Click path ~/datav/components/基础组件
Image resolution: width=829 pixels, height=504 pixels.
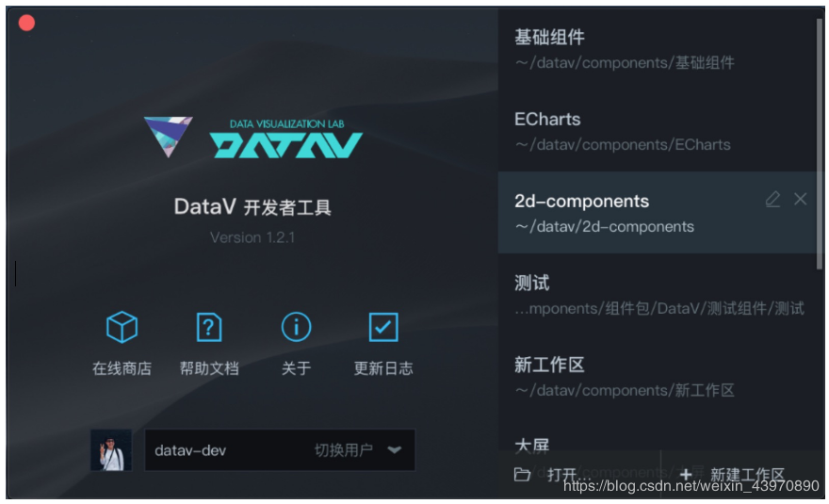tap(625, 62)
